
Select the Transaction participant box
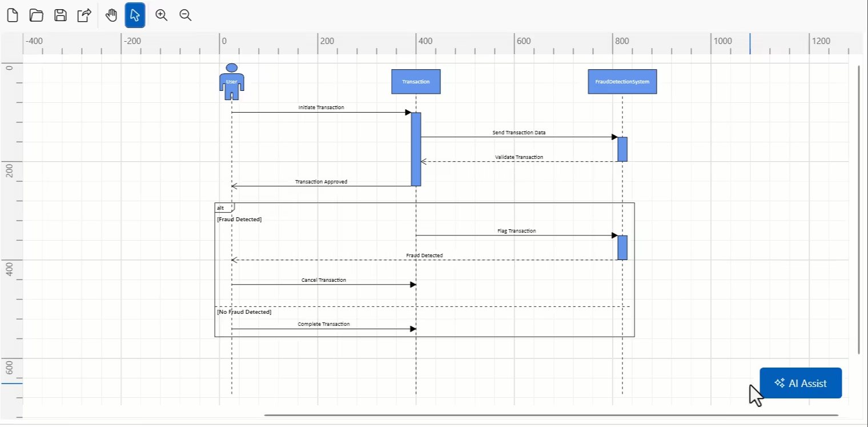[x=416, y=82]
